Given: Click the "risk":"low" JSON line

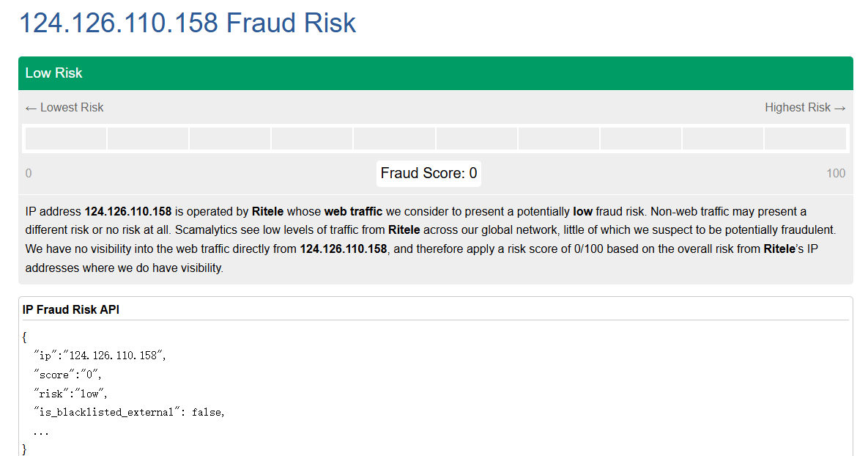Looking at the screenshot, I should pyautogui.click(x=70, y=394).
